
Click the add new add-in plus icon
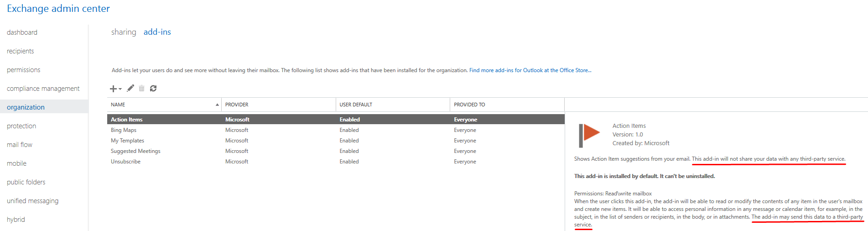[x=113, y=89]
